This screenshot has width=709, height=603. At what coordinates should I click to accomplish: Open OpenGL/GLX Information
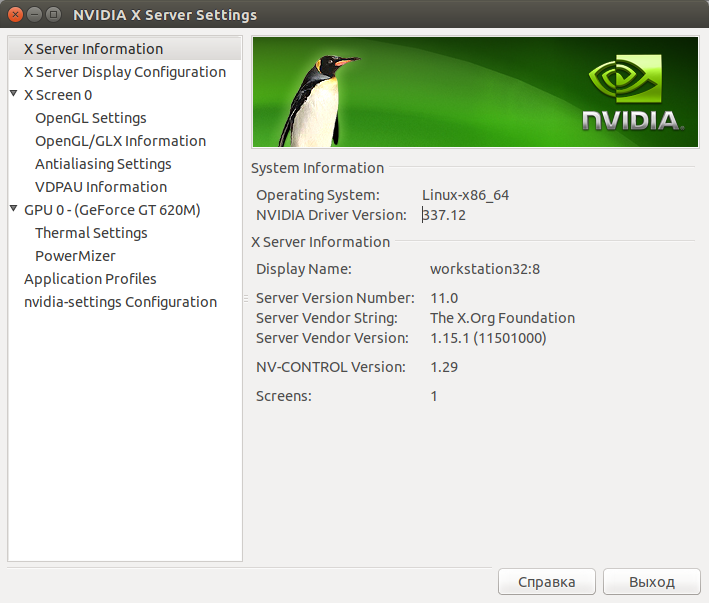(121, 141)
